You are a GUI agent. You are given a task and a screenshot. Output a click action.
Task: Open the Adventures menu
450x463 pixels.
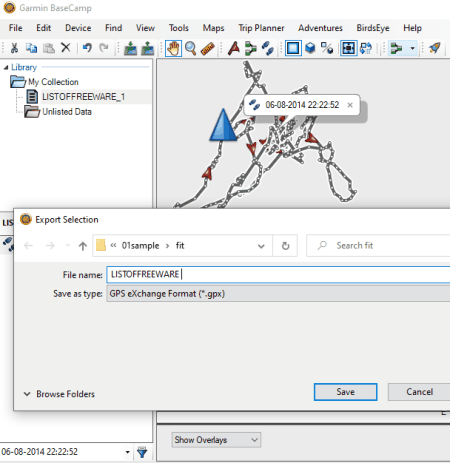pos(320,28)
